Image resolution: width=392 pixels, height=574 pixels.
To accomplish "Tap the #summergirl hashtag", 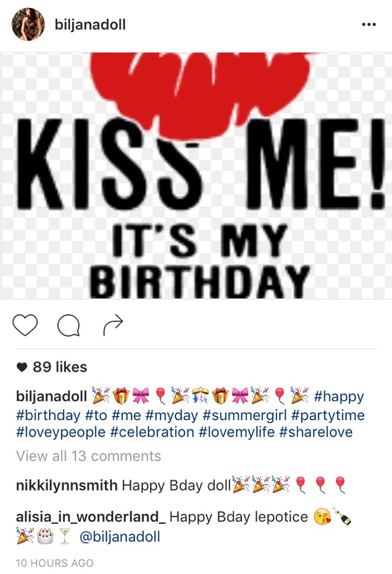I will (x=245, y=415).
